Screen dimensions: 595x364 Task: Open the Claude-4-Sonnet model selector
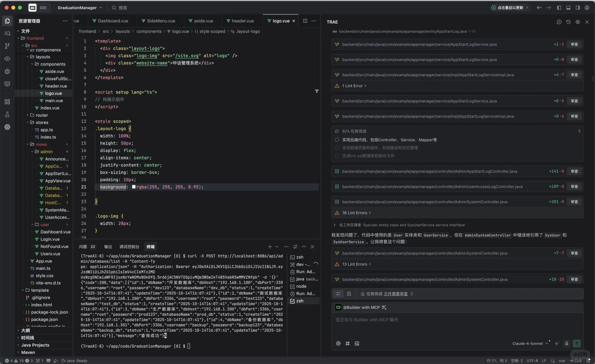tap(530, 343)
